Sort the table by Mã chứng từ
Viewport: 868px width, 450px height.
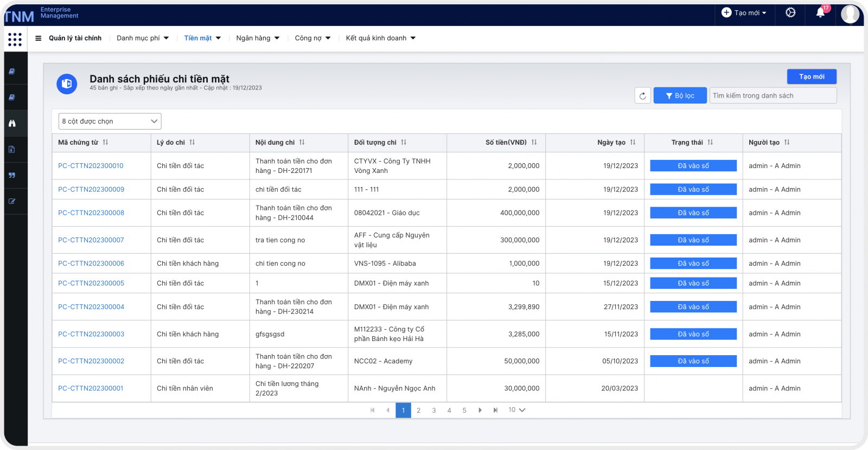[105, 143]
